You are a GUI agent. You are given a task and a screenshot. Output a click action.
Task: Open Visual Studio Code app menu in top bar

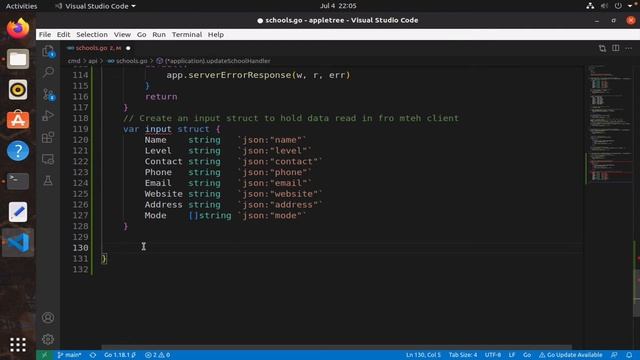pos(96,6)
